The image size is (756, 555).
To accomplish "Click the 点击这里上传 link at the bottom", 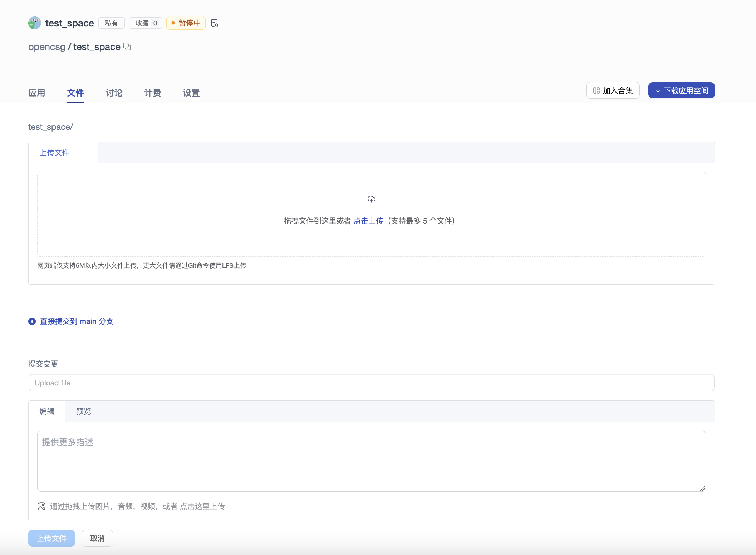I will pos(202,506).
